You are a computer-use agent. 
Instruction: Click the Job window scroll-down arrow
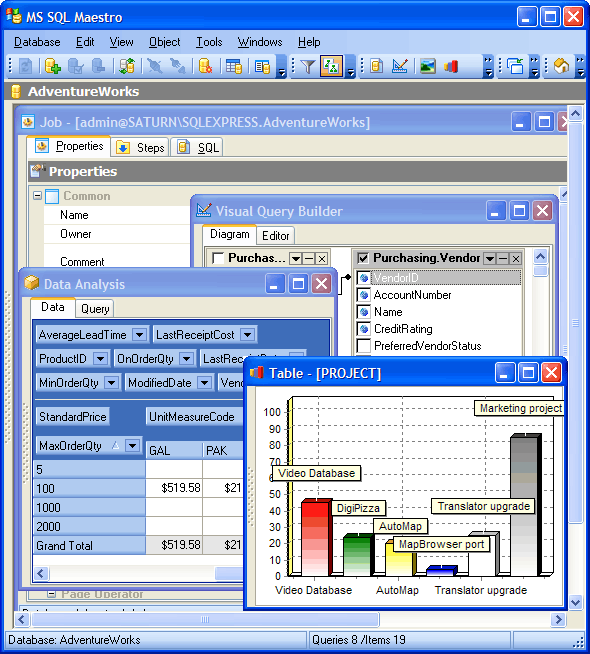[x=576, y=603]
